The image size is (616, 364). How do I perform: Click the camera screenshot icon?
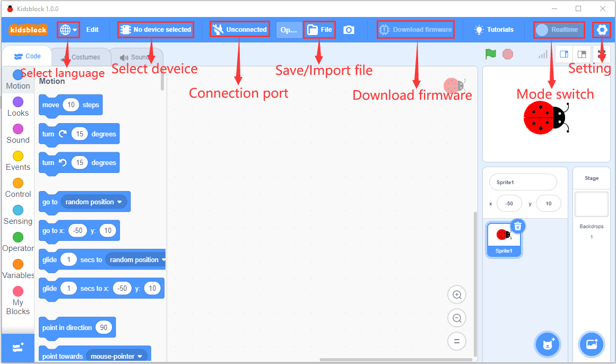coord(349,30)
